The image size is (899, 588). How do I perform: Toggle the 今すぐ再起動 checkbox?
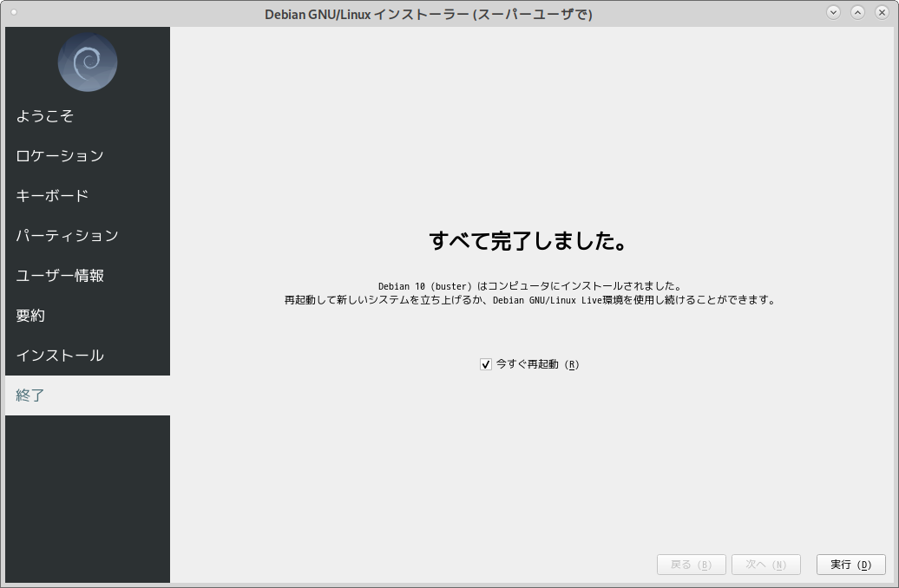pyautogui.click(x=486, y=364)
